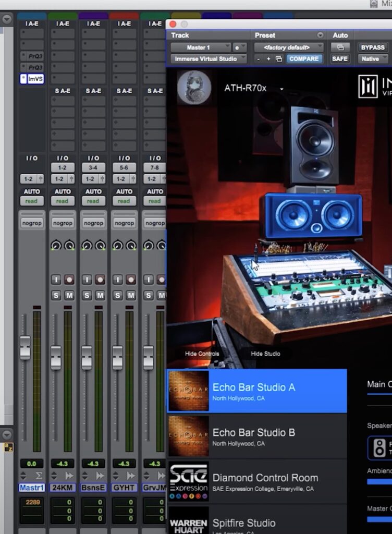Record-arm the GYHT track
392x534 pixels.
coord(131,280)
